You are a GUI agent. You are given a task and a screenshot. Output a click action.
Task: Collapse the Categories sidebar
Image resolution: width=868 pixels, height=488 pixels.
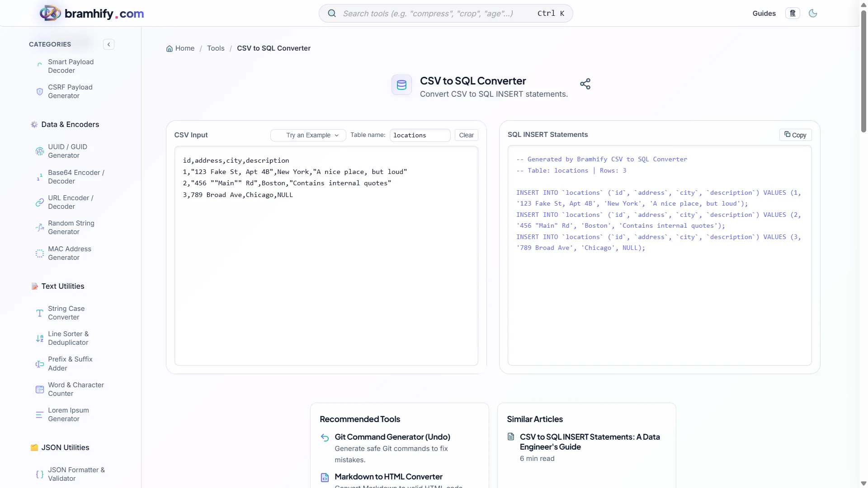(108, 44)
